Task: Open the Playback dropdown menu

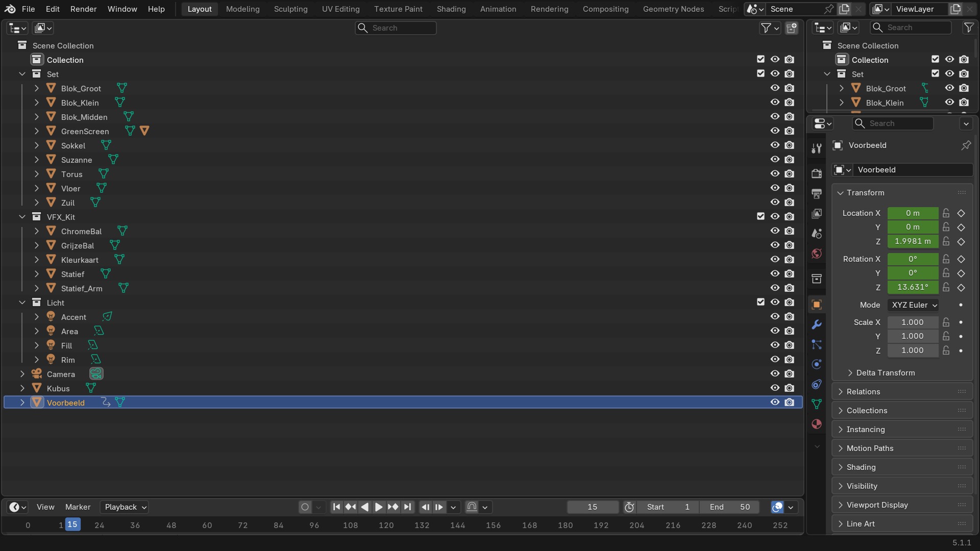Action: pyautogui.click(x=125, y=507)
